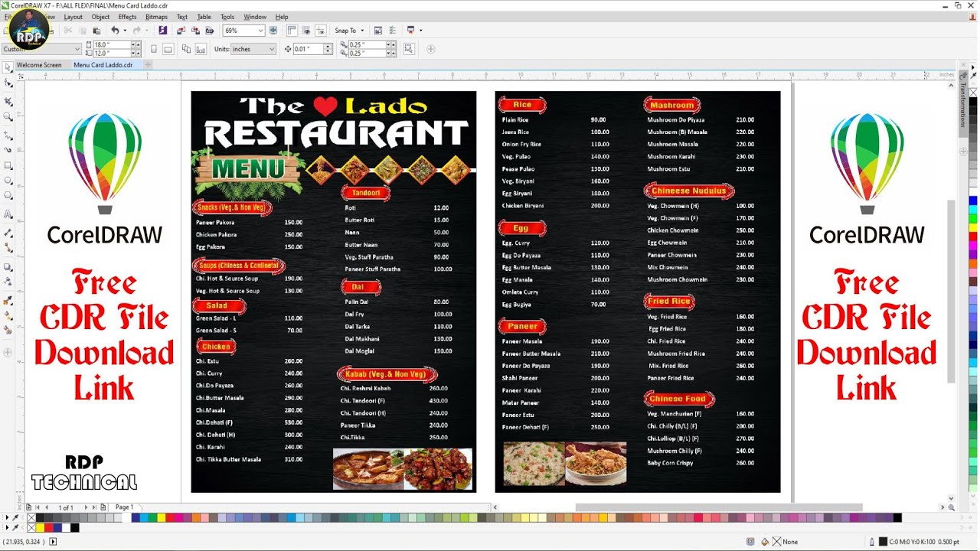The width and height of the screenshot is (980, 551).
Task: Select the Crop tool in toolbox
Action: 8,100
